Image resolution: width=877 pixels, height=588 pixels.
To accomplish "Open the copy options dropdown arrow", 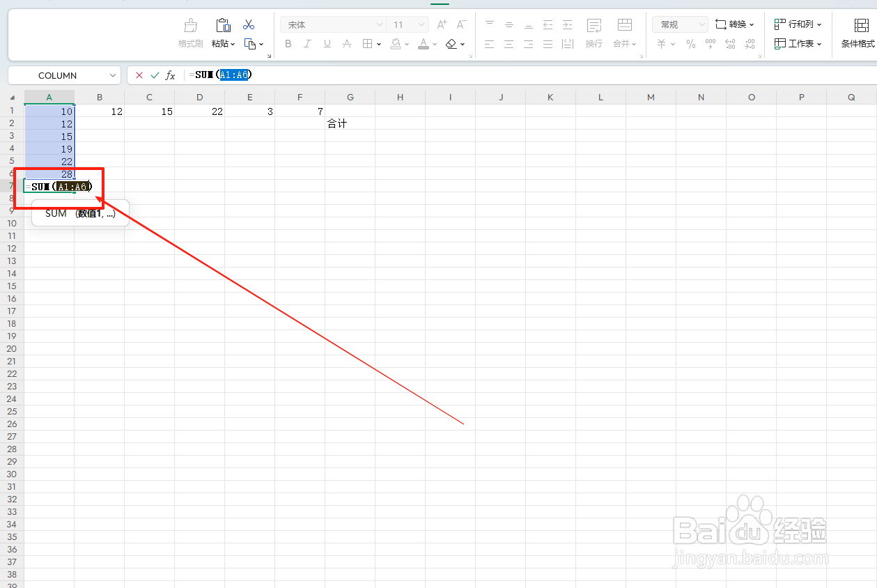I will [261, 44].
